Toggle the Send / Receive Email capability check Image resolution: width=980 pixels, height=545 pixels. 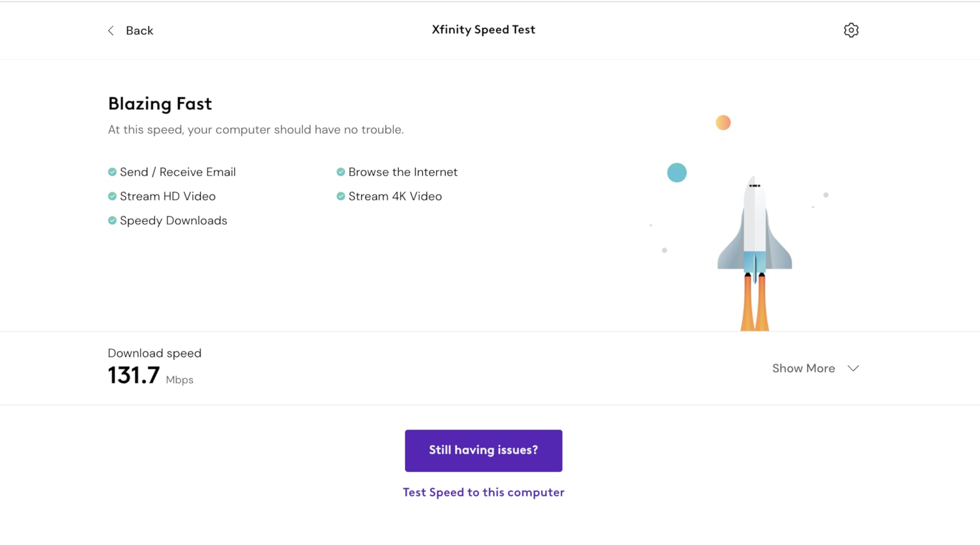point(112,171)
